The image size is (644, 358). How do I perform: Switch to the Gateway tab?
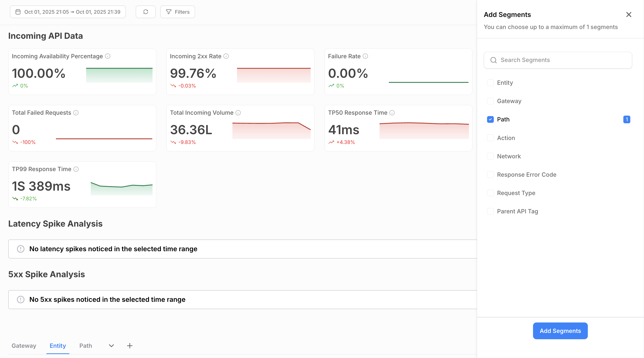tap(24, 346)
